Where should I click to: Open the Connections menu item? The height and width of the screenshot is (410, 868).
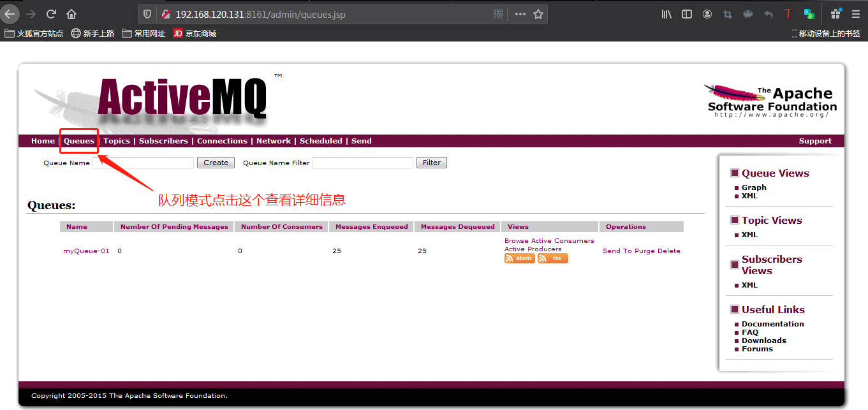(222, 141)
